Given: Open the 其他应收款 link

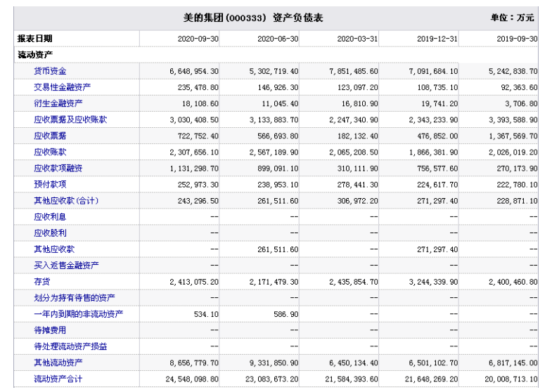Looking at the screenshot, I should pos(54,249).
